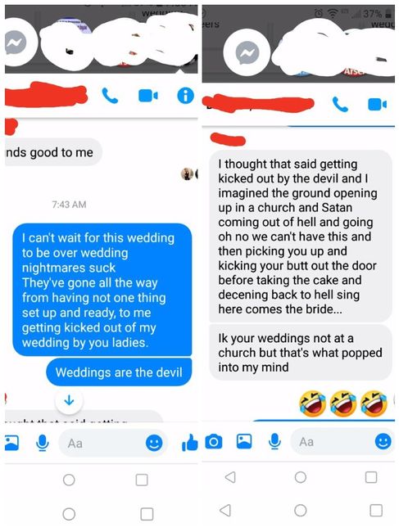Record voice message in right chat
399x532 pixels.
coord(274,441)
